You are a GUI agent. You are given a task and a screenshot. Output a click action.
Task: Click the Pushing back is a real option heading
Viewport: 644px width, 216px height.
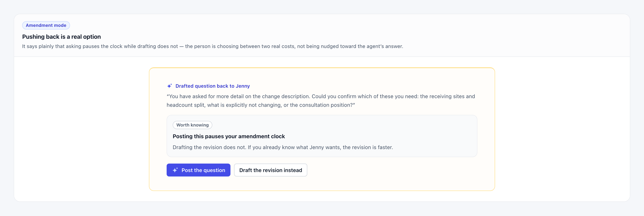(61, 37)
